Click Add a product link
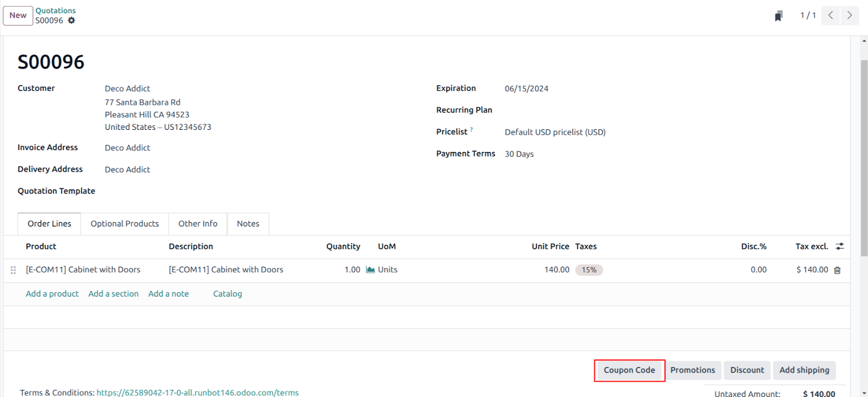The height and width of the screenshot is (397, 868). pyautogui.click(x=52, y=294)
